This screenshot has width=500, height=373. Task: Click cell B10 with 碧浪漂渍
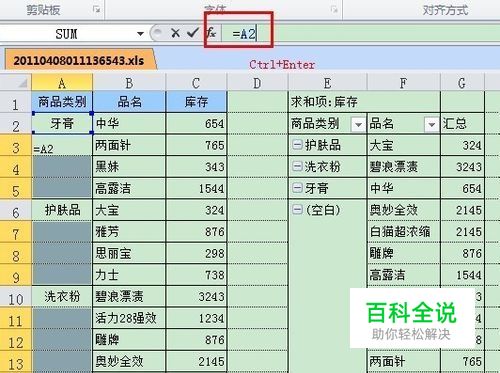(129, 297)
